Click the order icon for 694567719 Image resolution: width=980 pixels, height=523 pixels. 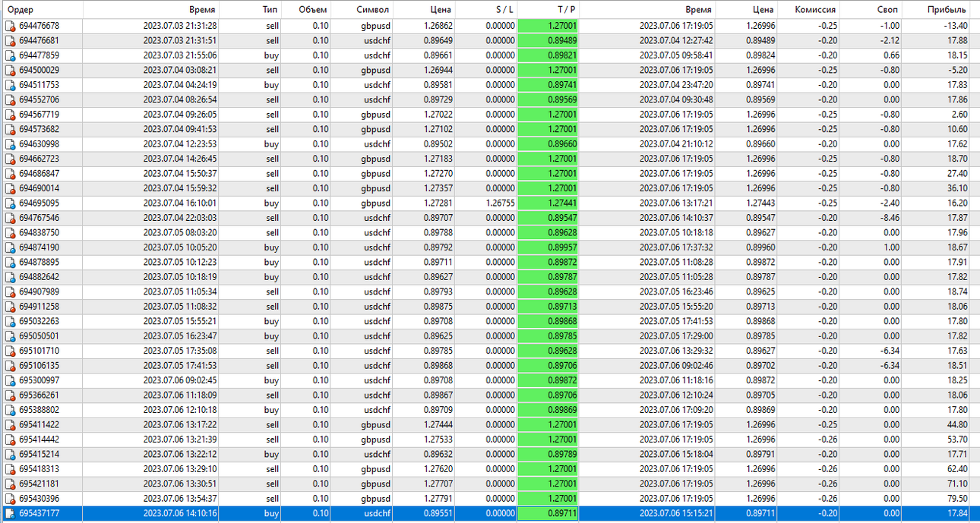point(10,115)
